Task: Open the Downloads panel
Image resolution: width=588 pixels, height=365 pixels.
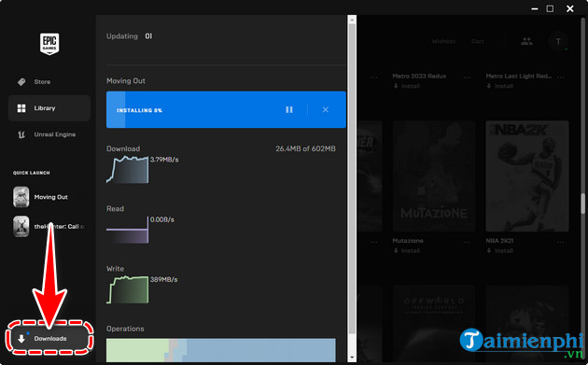Action: point(49,338)
